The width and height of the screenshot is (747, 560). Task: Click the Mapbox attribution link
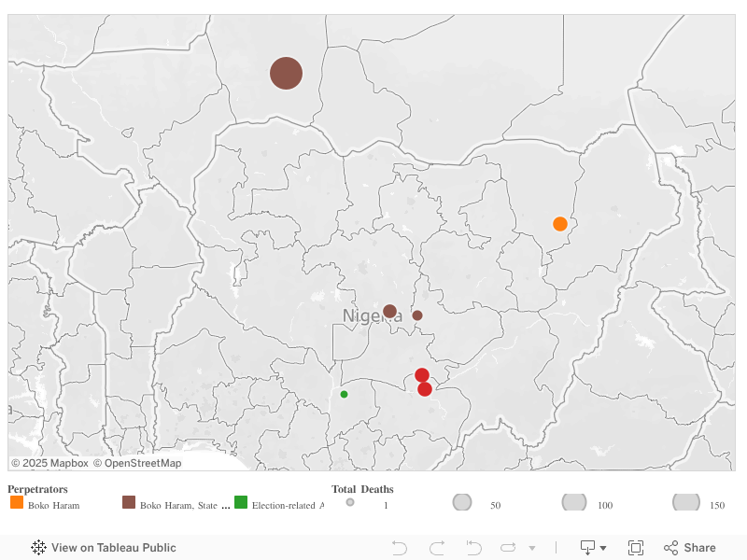[50, 463]
